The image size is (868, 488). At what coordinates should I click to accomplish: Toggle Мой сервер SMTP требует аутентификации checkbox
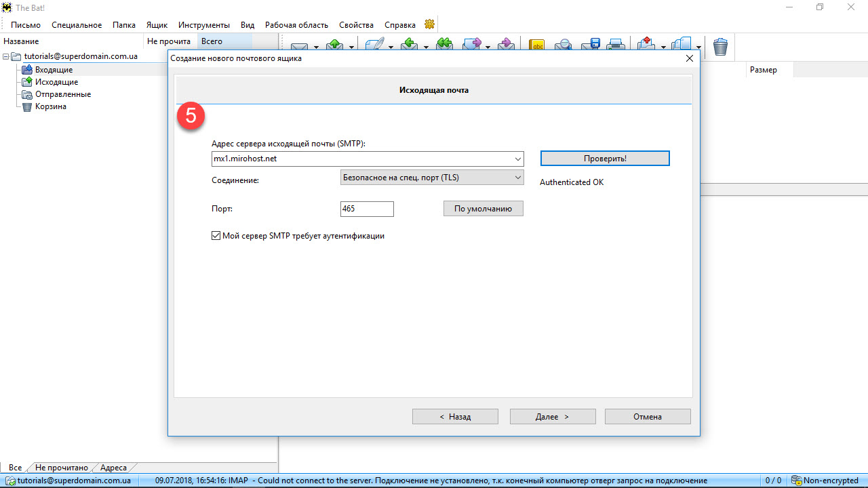216,236
